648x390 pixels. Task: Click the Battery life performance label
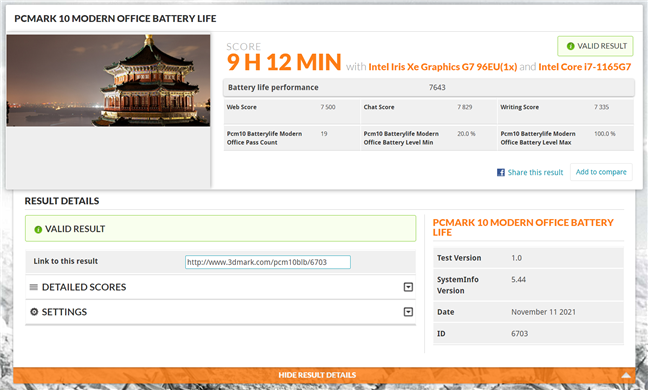(273, 88)
